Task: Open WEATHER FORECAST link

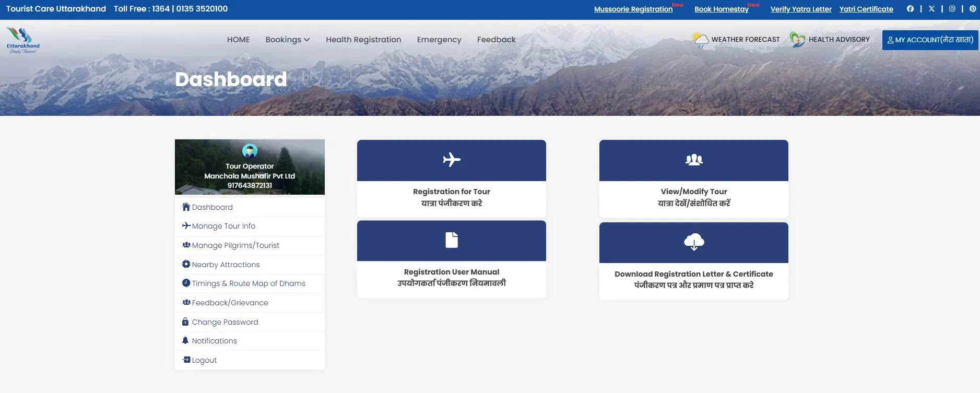Action: point(746,40)
